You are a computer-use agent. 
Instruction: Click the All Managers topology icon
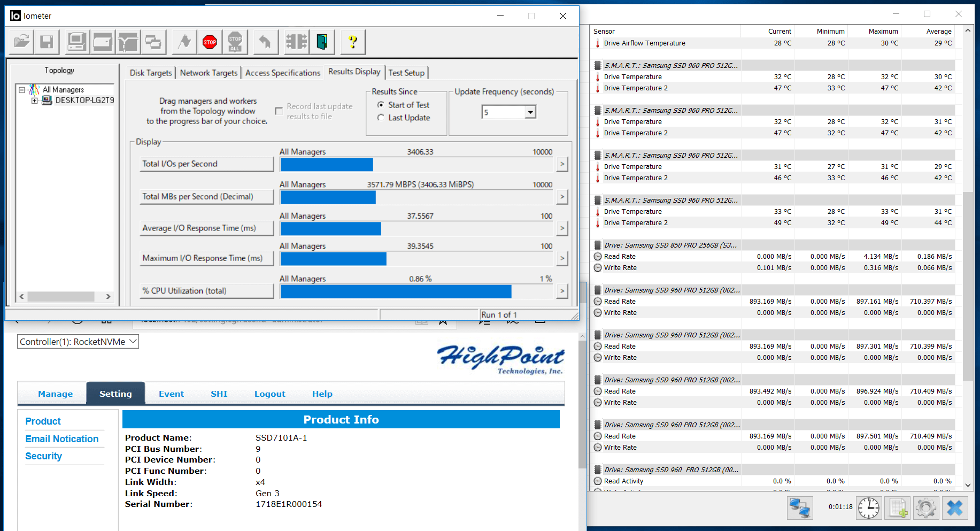click(x=34, y=89)
